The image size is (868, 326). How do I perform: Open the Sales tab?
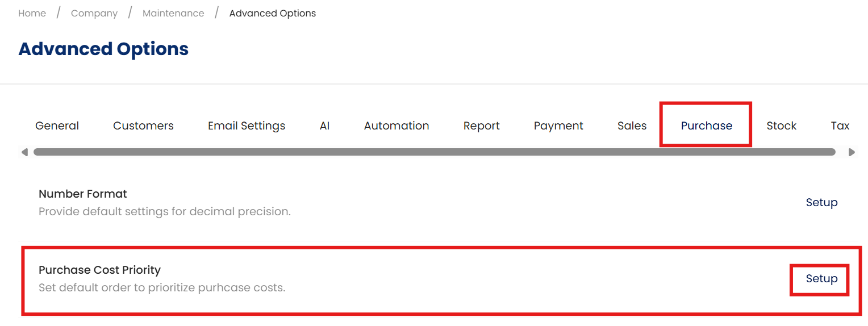[632, 126]
